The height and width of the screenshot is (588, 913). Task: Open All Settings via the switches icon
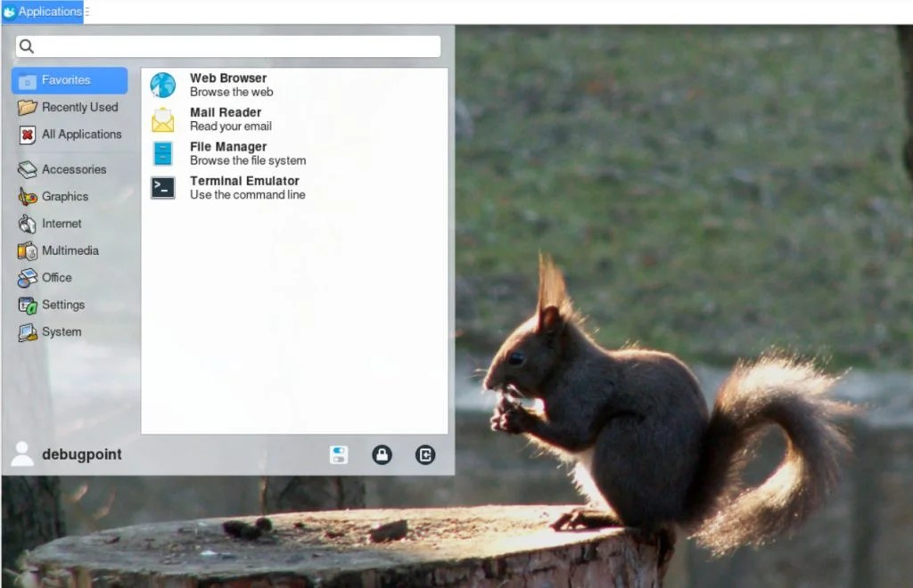coord(337,454)
